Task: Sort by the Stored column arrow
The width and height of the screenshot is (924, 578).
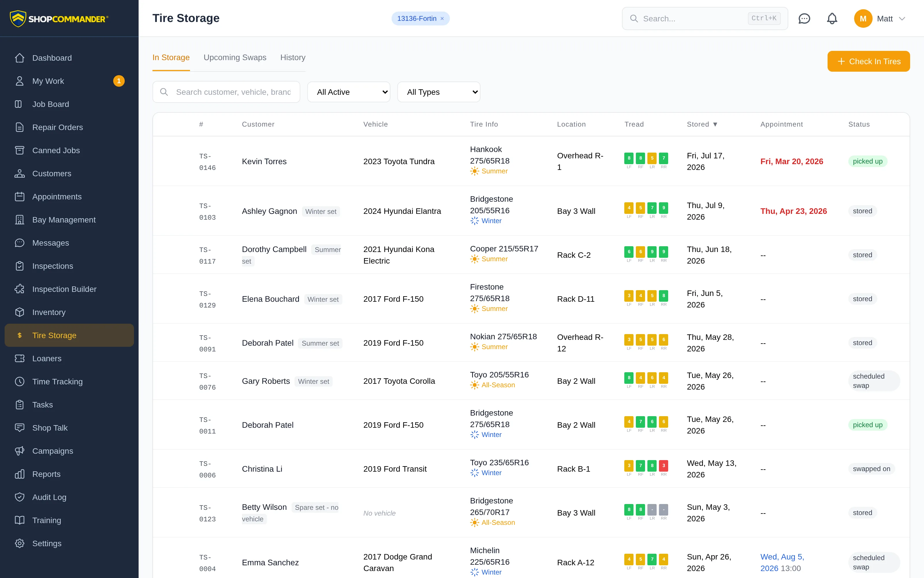Action: click(x=715, y=124)
